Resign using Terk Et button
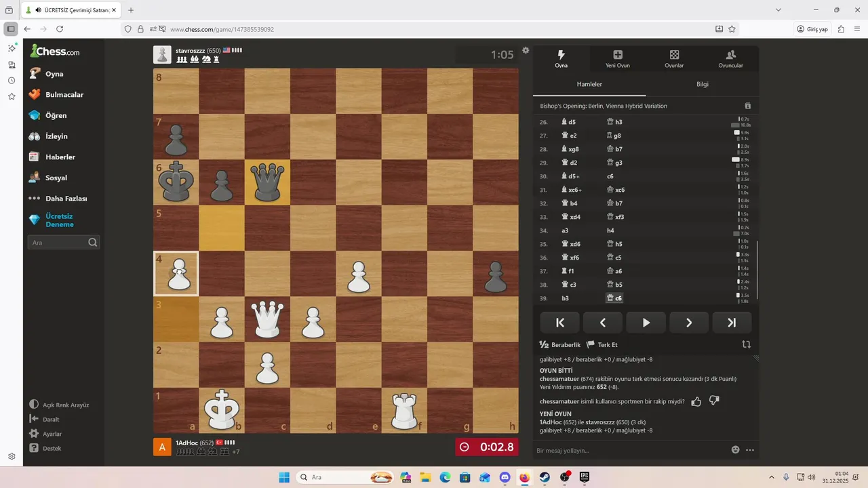The height and width of the screenshot is (488, 868). point(602,345)
